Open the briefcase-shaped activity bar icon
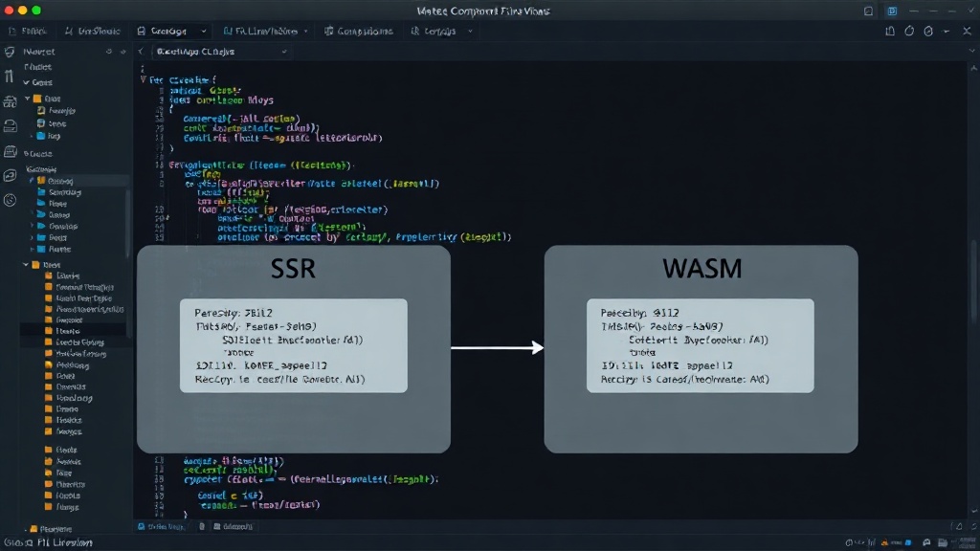This screenshot has width=980, height=551. pos(10,101)
